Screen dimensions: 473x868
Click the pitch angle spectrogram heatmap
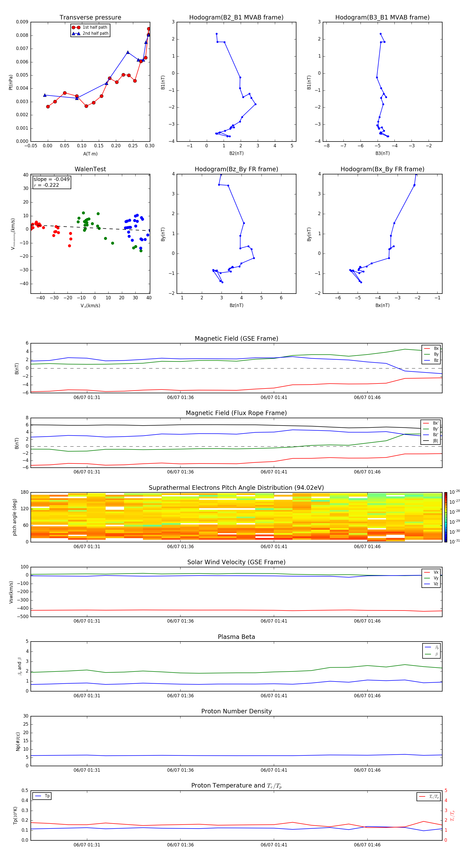click(236, 517)
